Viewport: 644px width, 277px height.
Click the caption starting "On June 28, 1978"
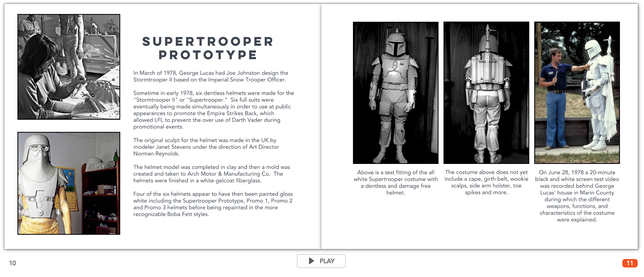click(x=577, y=196)
